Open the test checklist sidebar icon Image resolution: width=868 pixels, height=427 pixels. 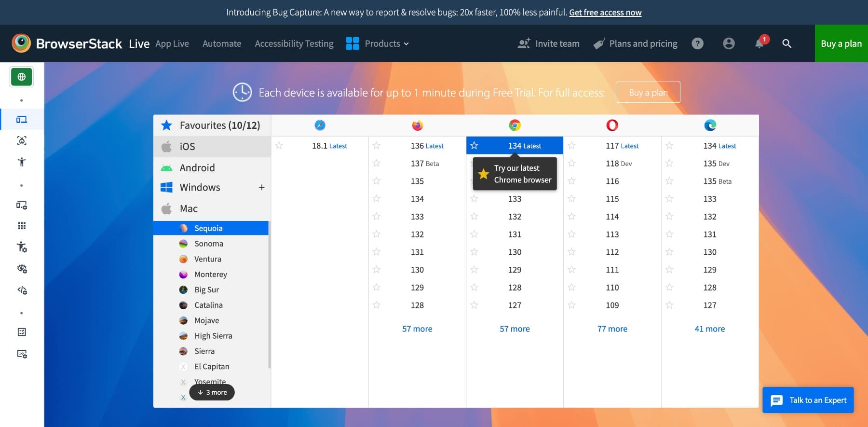[22, 332]
